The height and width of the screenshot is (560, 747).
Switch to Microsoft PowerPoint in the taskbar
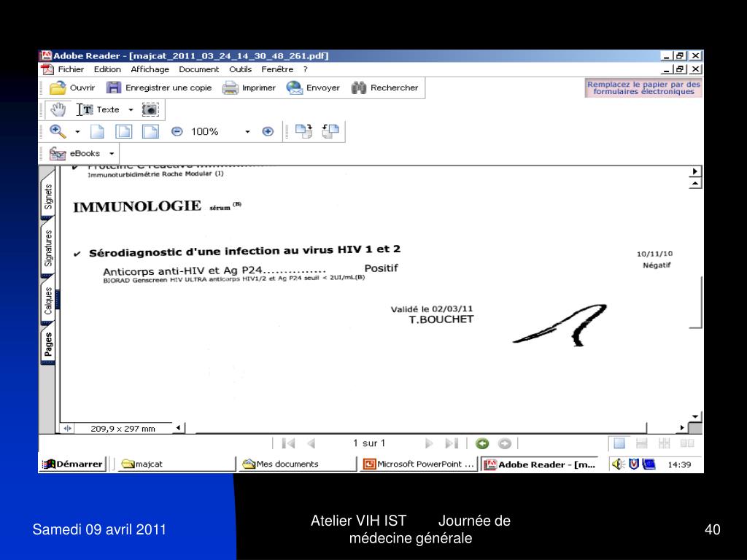pos(418,464)
